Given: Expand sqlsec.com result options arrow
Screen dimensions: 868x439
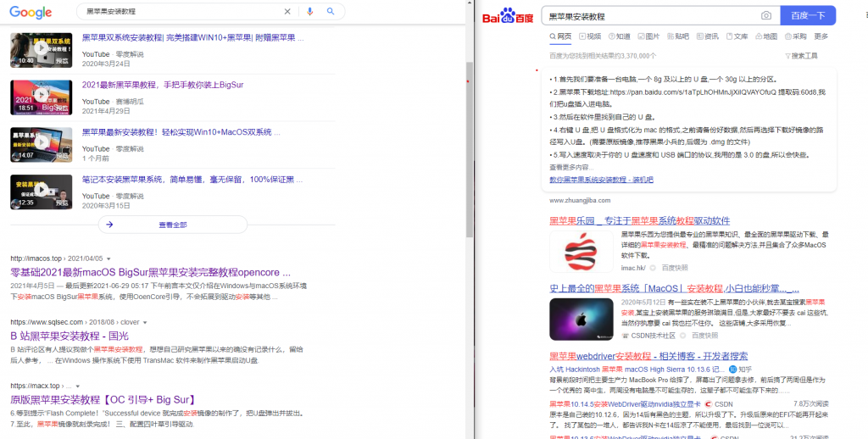Looking at the screenshot, I should coord(145,322).
